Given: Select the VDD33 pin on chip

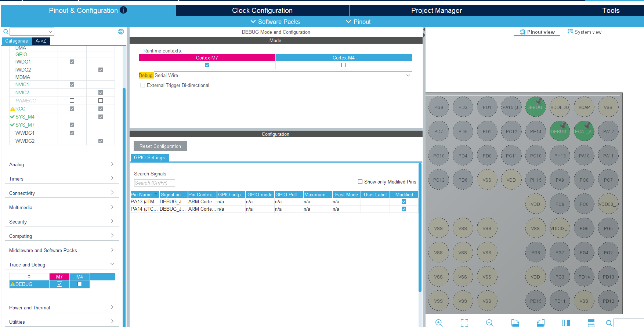Looking at the screenshot, I should click(560, 228).
